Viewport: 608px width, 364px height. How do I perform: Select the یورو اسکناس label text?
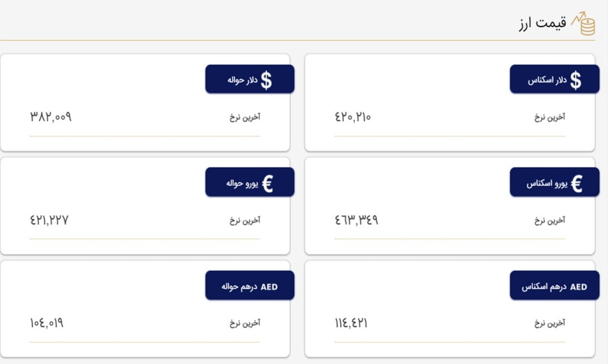[547, 183]
